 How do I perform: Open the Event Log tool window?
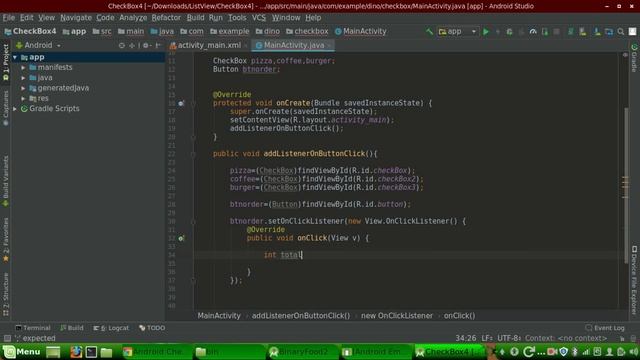[x=604, y=328]
